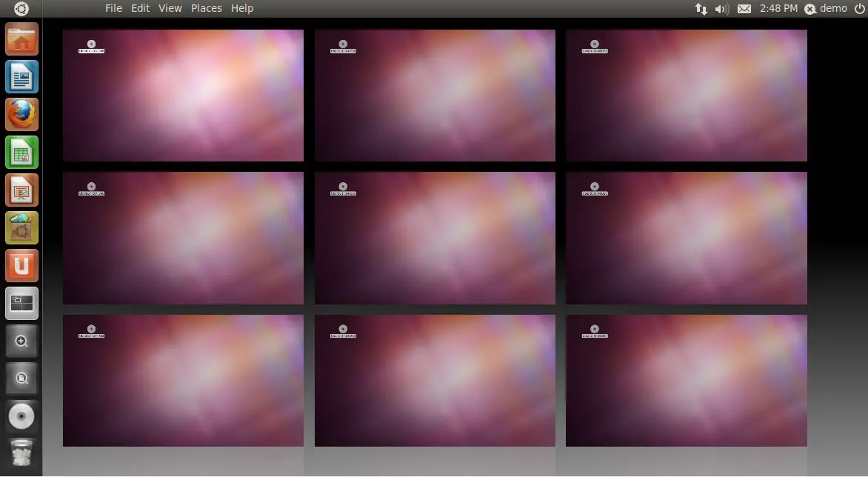Open the mounted CD disc icon

click(21, 417)
